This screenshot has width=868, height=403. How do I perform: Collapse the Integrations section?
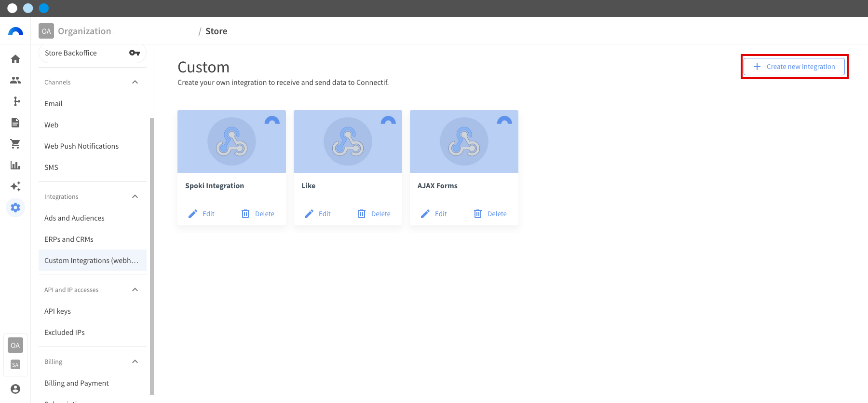point(135,196)
